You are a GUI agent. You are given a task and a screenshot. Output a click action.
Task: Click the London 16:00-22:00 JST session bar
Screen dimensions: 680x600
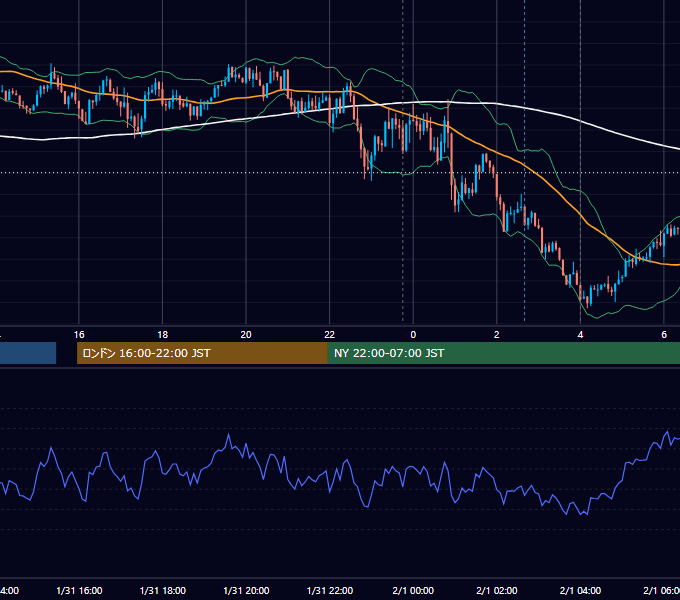coord(202,353)
